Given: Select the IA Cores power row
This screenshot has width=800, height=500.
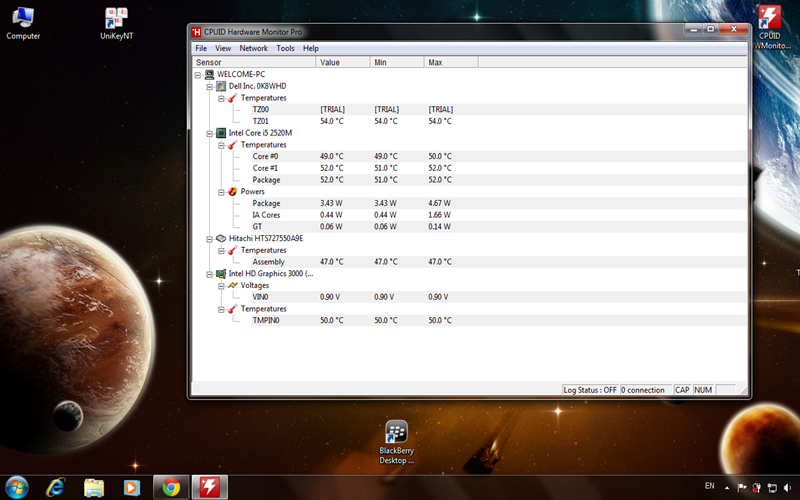Looking at the screenshot, I should pos(499,215).
